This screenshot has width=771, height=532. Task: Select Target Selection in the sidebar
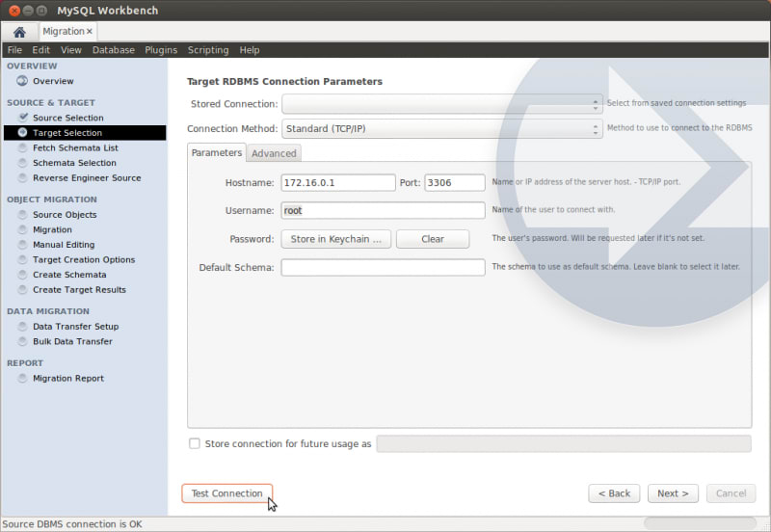pyautogui.click(x=67, y=133)
